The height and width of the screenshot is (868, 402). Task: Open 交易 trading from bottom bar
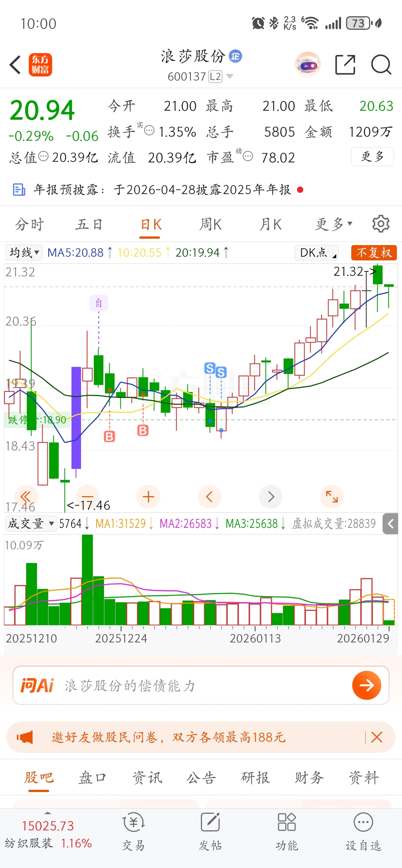[134, 831]
